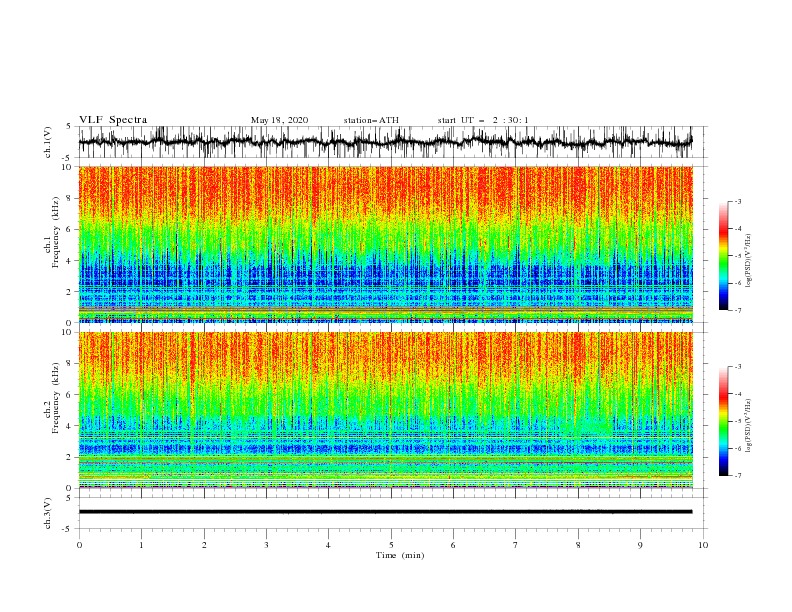Click the ch.2 spectrogram panel
The image size is (792, 612).
(x=385, y=410)
